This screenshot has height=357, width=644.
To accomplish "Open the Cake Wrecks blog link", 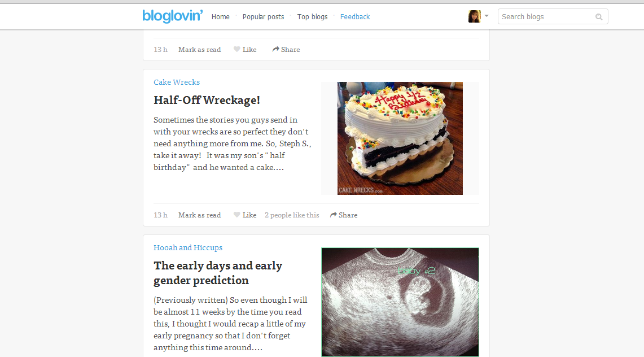I will (x=177, y=82).
